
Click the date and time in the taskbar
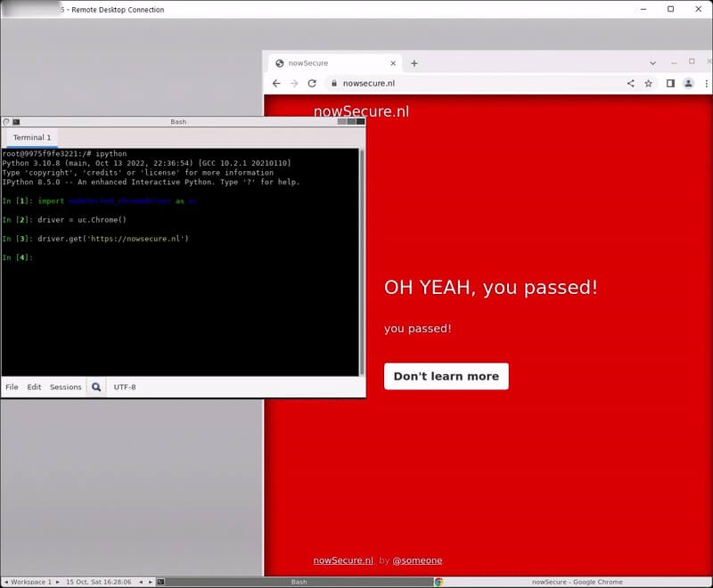[99, 582]
